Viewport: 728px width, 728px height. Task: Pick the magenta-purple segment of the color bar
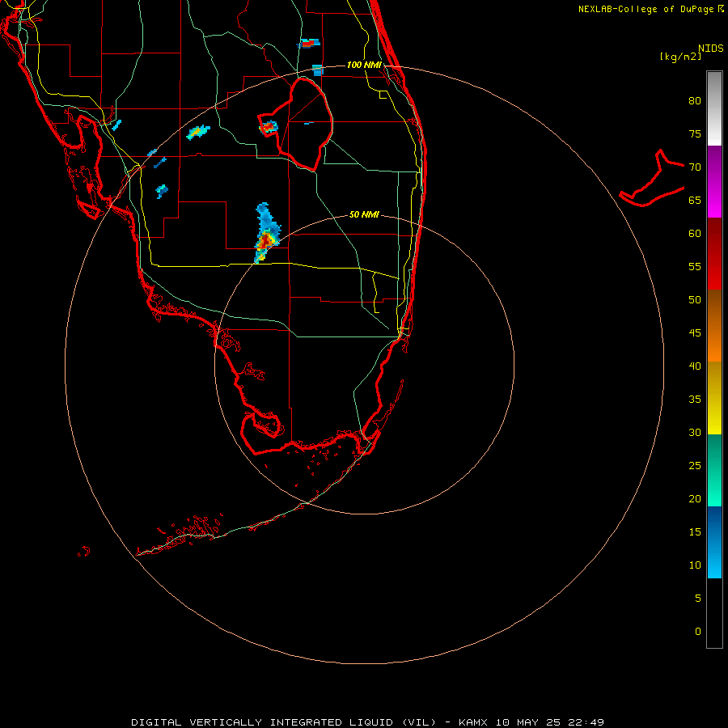[714, 181]
